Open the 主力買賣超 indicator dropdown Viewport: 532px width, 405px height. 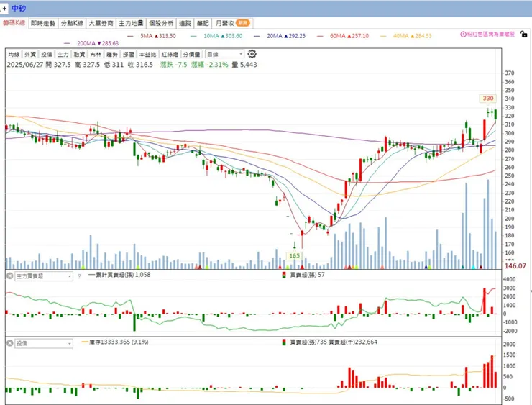pyautogui.click(x=44, y=276)
